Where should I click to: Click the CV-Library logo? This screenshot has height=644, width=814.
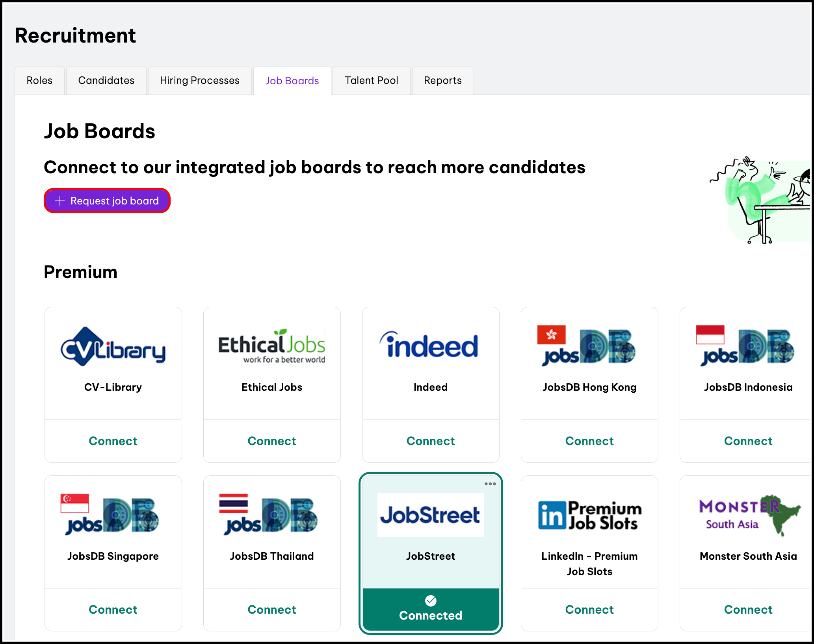pos(113,347)
